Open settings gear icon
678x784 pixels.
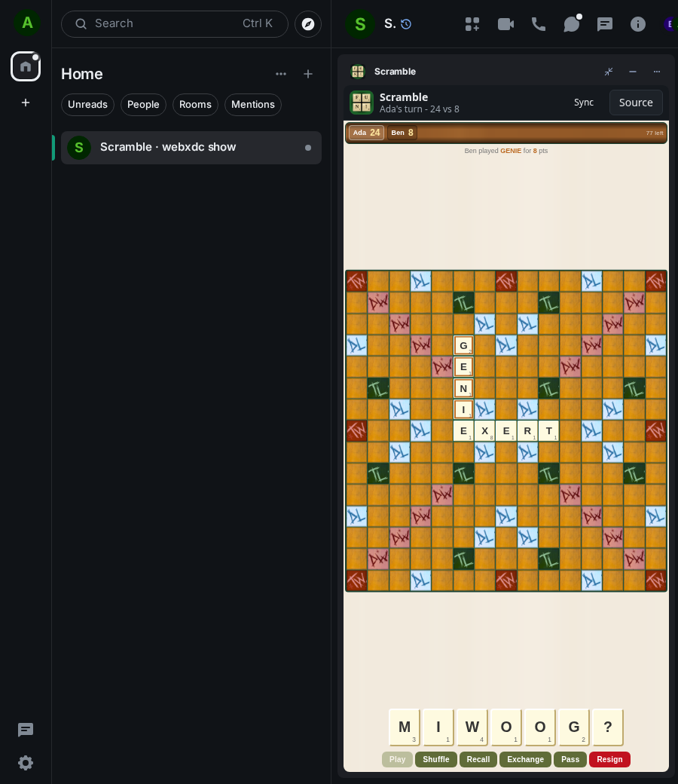point(26,762)
